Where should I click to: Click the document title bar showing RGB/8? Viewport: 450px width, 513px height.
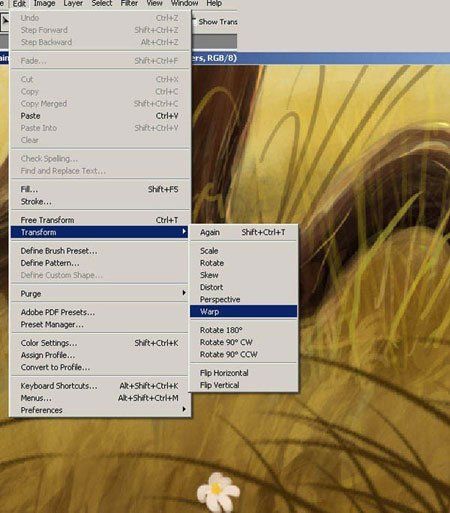[321, 58]
